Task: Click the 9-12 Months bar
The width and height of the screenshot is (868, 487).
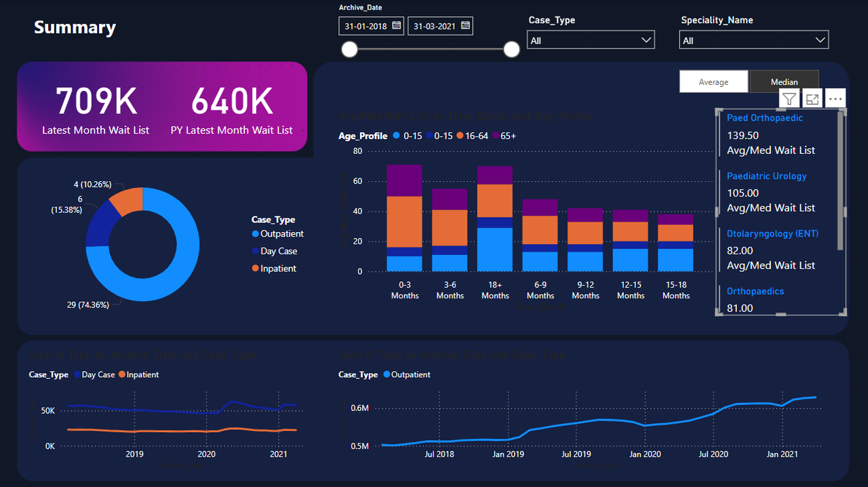Action: coord(586,240)
